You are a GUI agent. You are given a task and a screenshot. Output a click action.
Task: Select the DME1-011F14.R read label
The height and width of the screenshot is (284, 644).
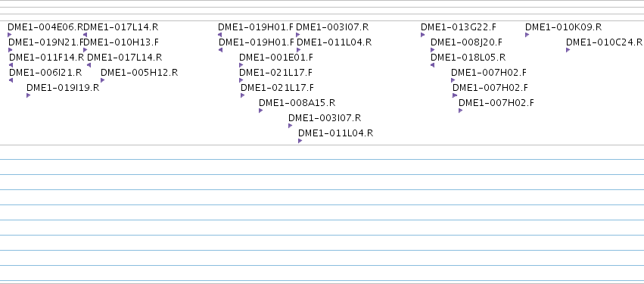coord(46,58)
